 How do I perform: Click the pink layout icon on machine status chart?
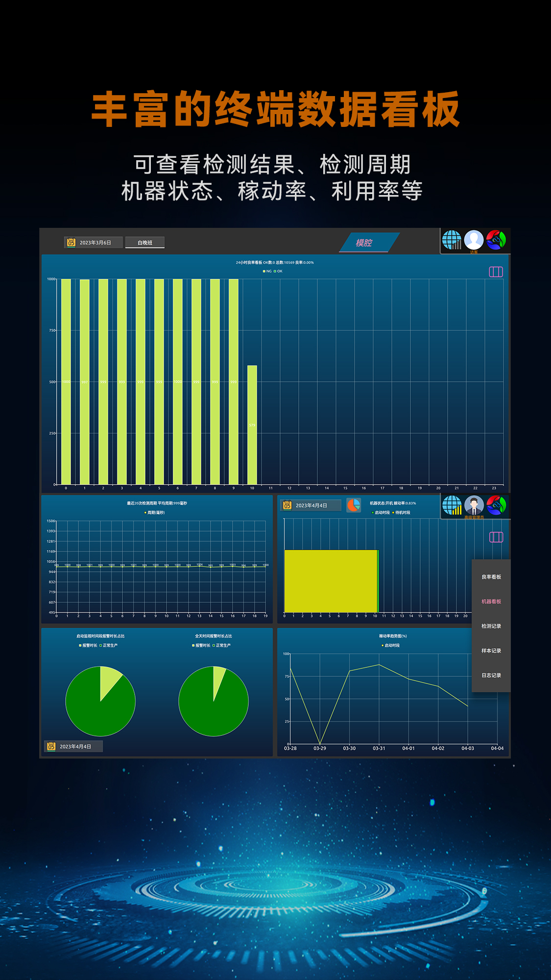pyautogui.click(x=496, y=538)
